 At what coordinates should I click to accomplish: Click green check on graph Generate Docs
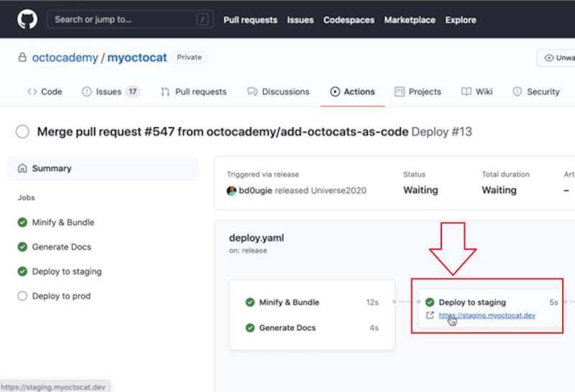click(250, 328)
